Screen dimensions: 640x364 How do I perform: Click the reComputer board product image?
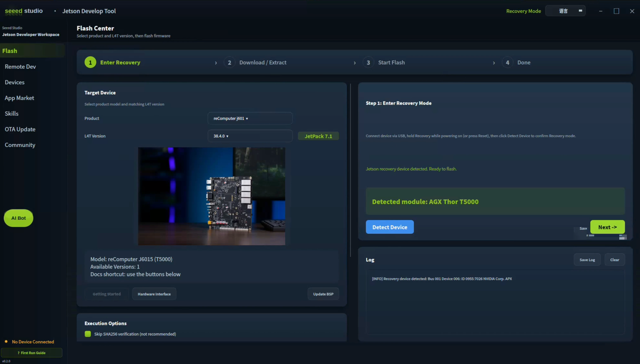tap(211, 196)
